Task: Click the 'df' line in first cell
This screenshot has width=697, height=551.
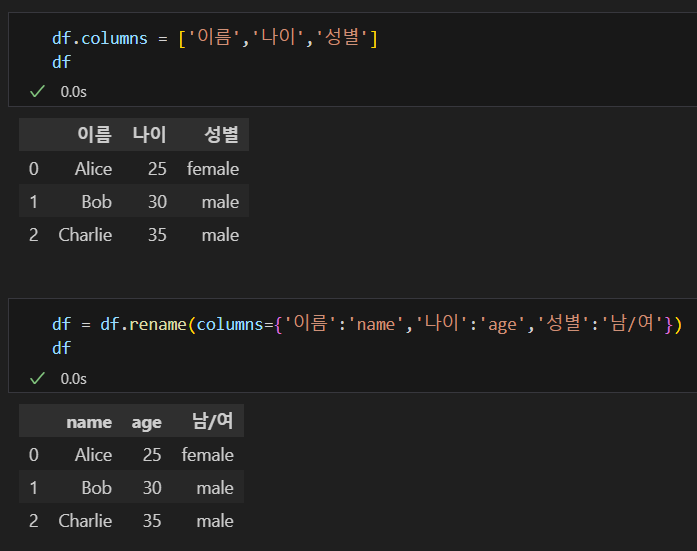Action: click(x=61, y=62)
